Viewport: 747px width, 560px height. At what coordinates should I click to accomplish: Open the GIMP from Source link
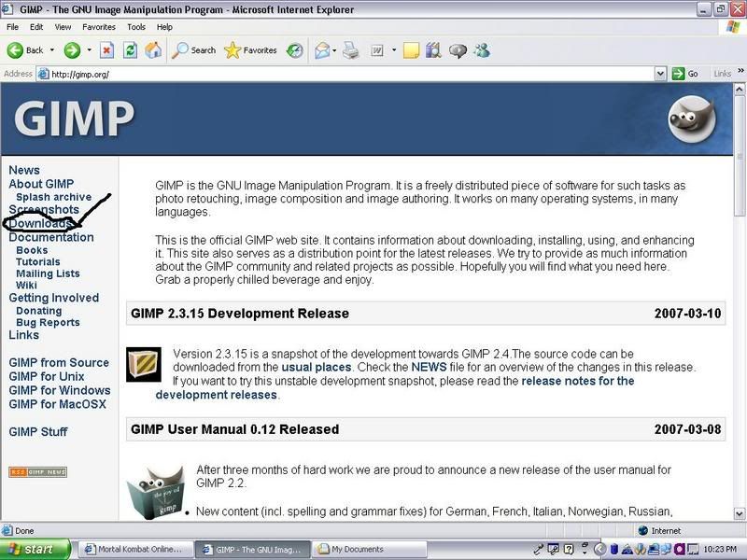[x=59, y=363]
